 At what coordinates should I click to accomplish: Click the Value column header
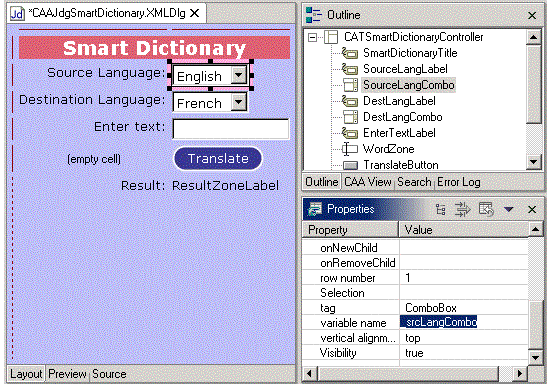464,230
